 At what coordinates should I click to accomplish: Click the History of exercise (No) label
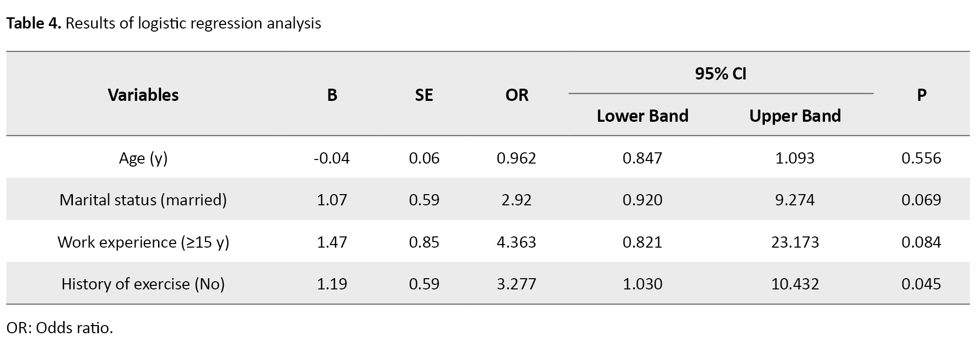tap(143, 284)
